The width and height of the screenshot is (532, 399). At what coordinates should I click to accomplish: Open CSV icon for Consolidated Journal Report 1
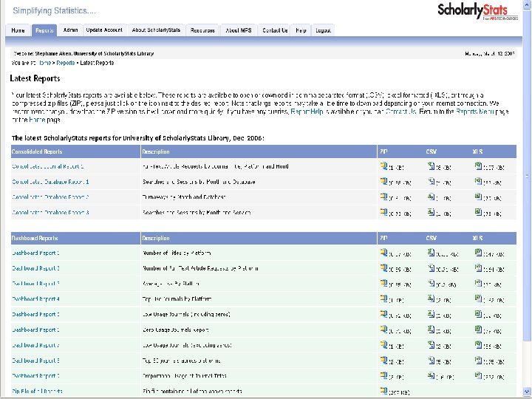(431, 166)
